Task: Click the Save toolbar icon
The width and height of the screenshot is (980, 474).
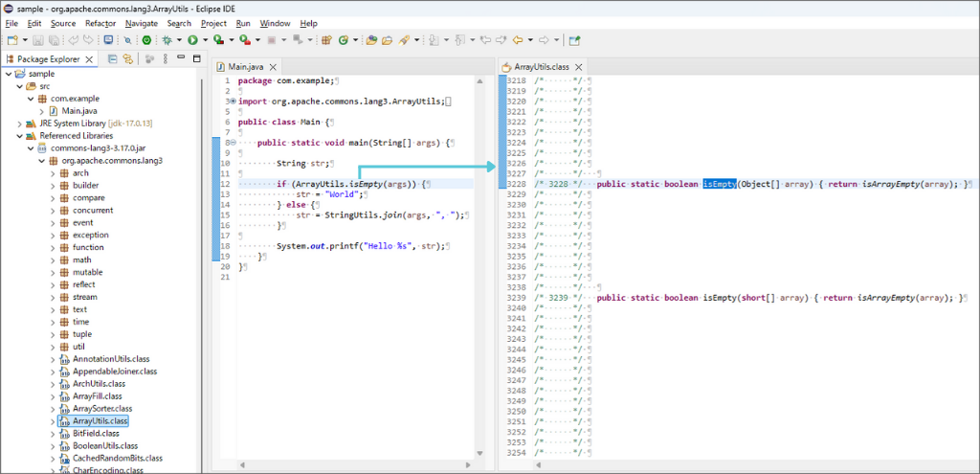Action: tap(38, 40)
